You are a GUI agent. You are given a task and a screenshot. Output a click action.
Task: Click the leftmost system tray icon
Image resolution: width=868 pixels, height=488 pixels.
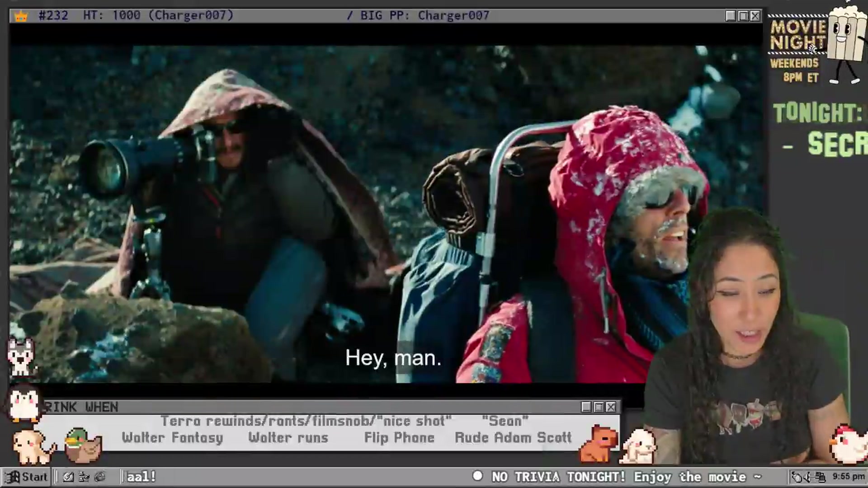[x=797, y=477]
